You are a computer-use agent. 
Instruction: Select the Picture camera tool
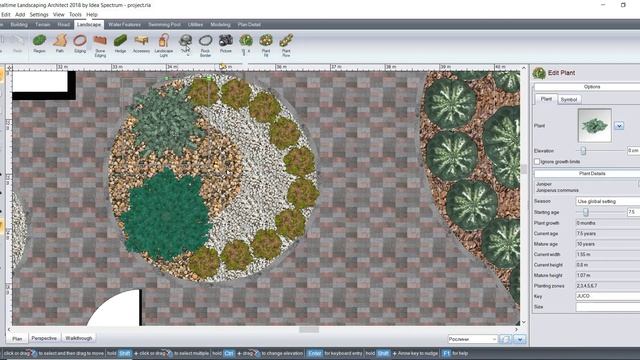click(x=226, y=44)
